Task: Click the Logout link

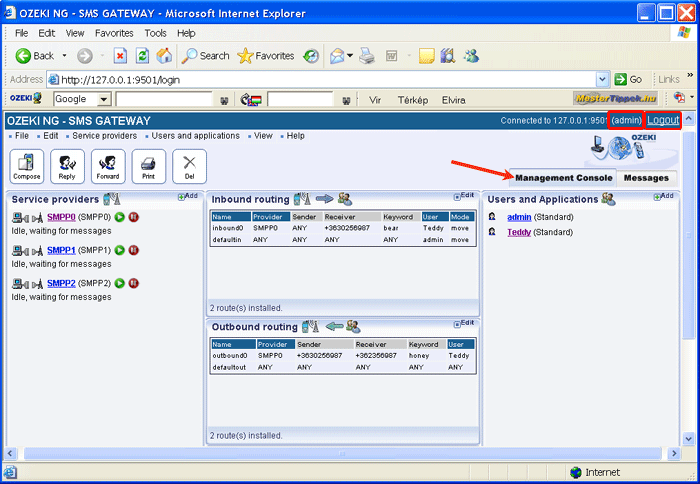Action: point(663,120)
